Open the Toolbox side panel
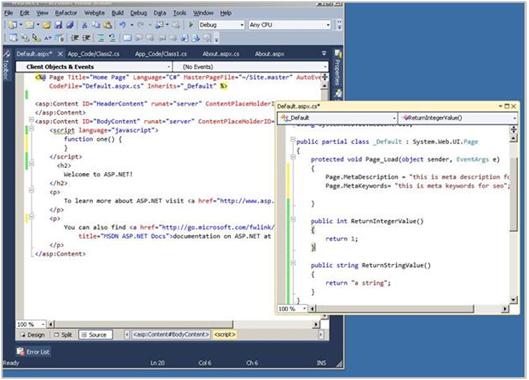The image size is (529, 380). pyautogui.click(x=6, y=66)
